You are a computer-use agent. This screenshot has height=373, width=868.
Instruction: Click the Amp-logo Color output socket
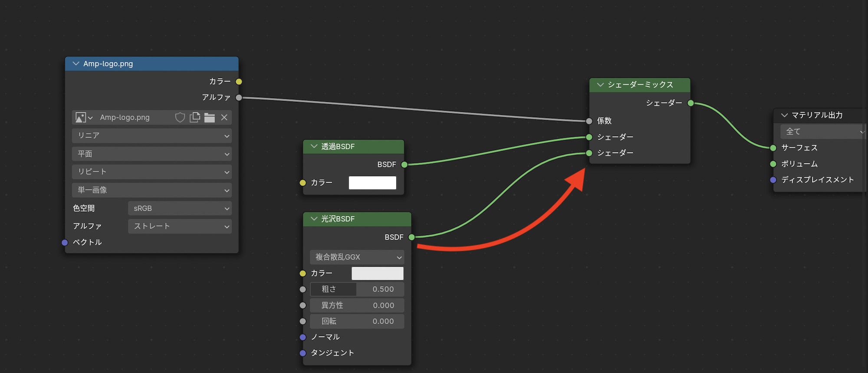click(239, 82)
